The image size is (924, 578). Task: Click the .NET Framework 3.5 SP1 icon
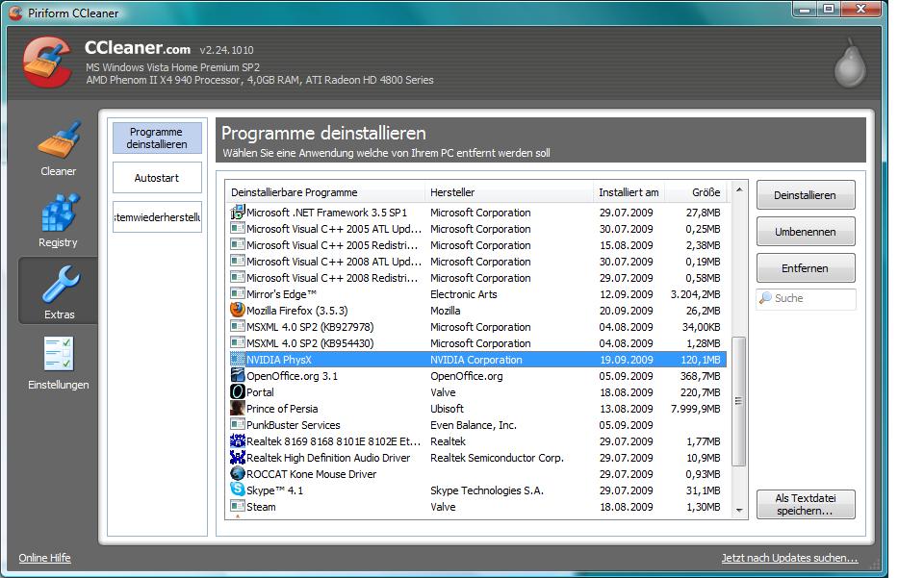point(238,212)
